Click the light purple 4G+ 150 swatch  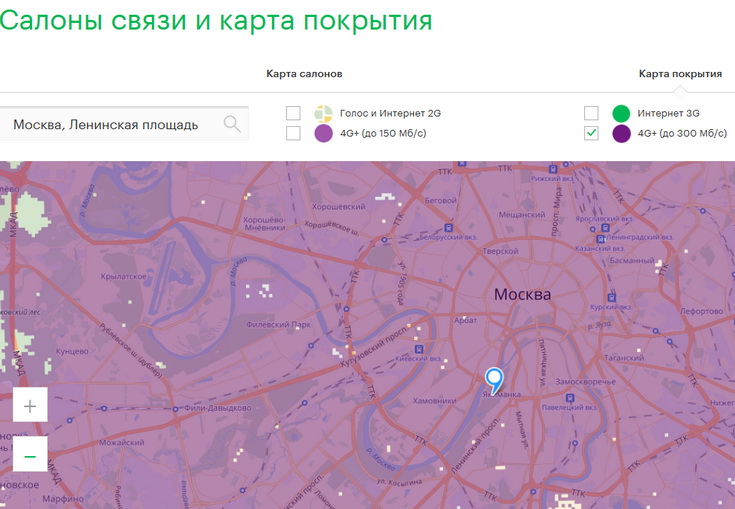click(323, 134)
